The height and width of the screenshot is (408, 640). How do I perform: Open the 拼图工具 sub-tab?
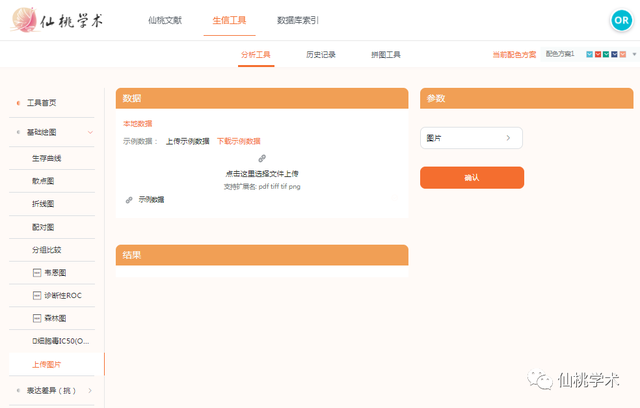(386, 55)
